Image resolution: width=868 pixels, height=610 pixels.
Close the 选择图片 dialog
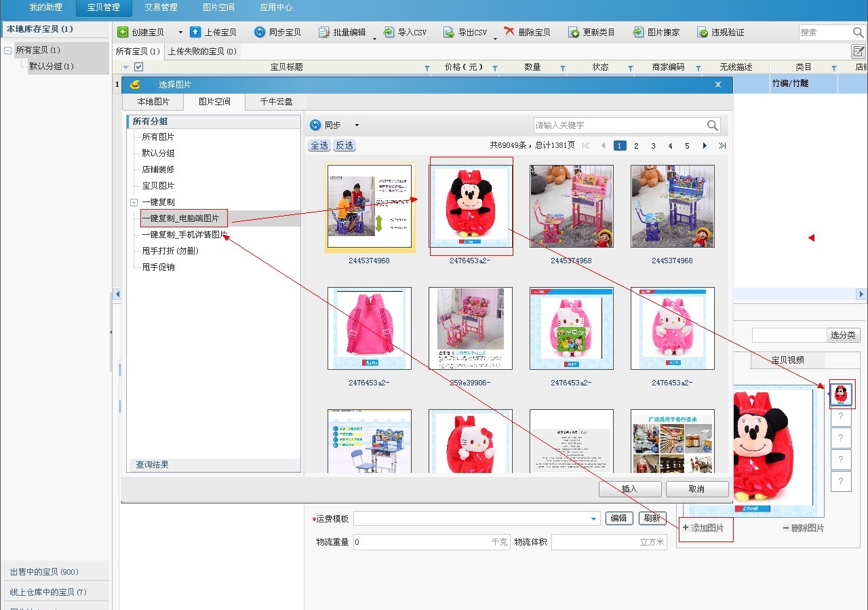tap(718, 84)
